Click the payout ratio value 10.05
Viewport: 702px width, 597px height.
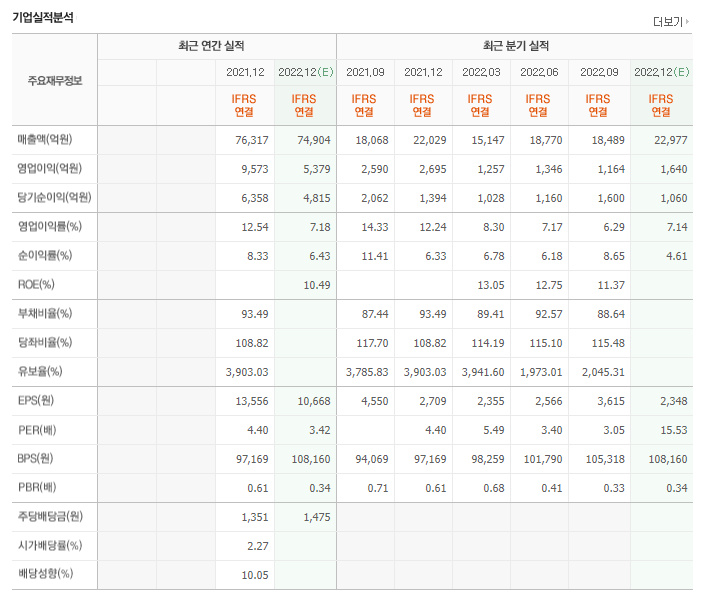255,575
